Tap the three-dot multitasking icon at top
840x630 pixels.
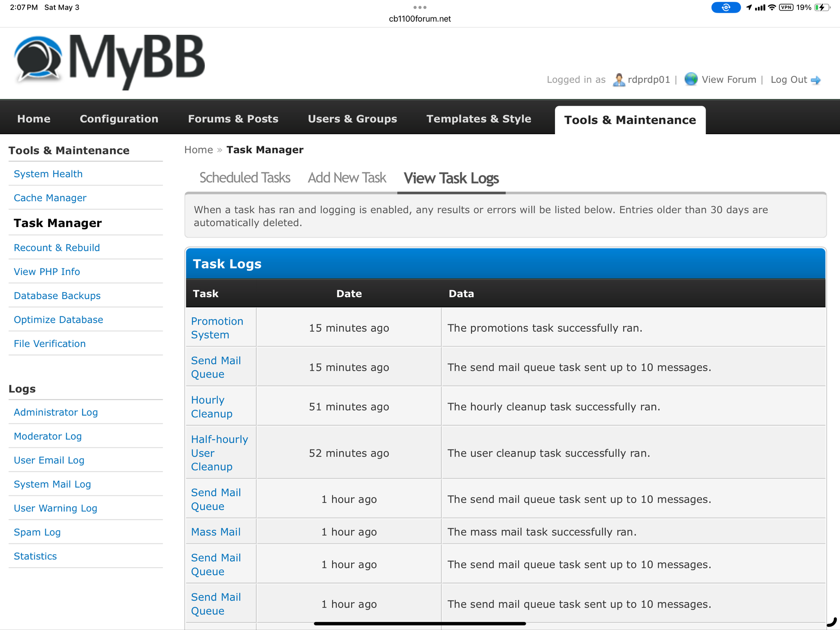click(x=420, y=7)
